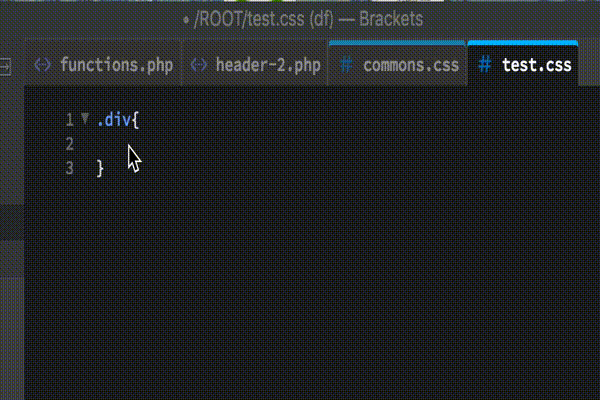
Task: Click the empty tab bar area right of test.css
Action: pyautogui.click(x=589, y=64)
